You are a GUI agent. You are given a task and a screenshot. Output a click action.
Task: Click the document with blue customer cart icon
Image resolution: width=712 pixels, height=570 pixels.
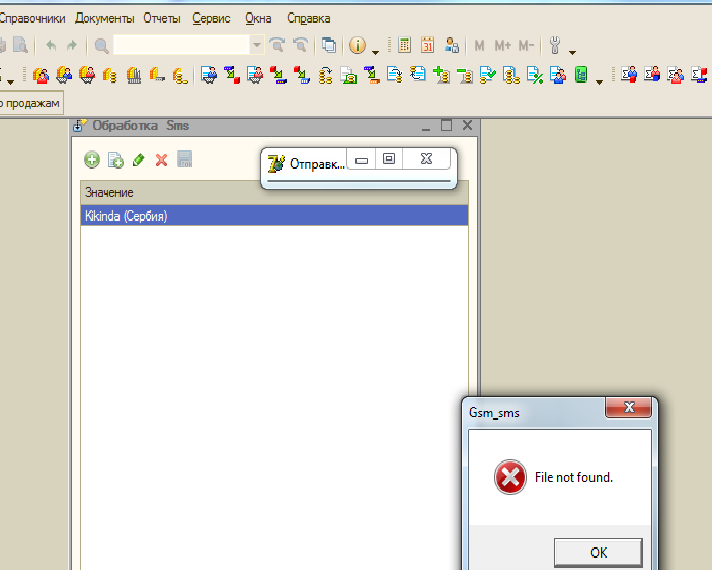tap(209, 75)
